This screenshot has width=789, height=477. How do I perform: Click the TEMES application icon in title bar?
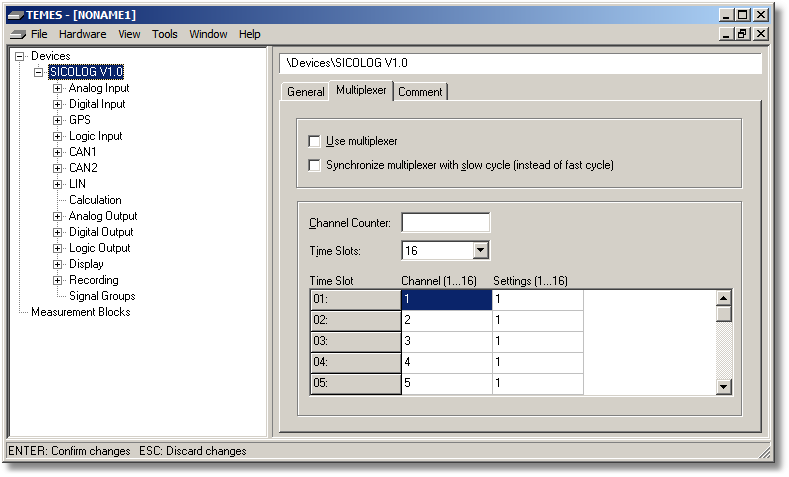tap(16, 15)
